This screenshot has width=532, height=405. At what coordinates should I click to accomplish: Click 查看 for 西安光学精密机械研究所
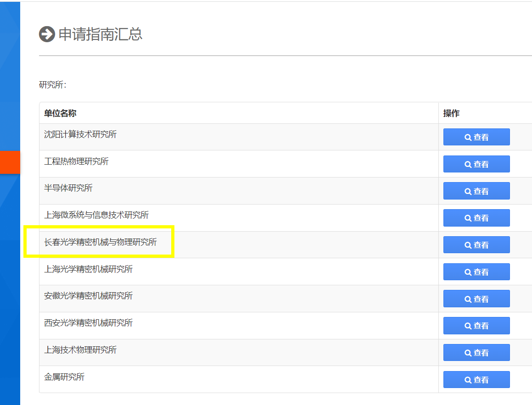[x=476, y=326]
